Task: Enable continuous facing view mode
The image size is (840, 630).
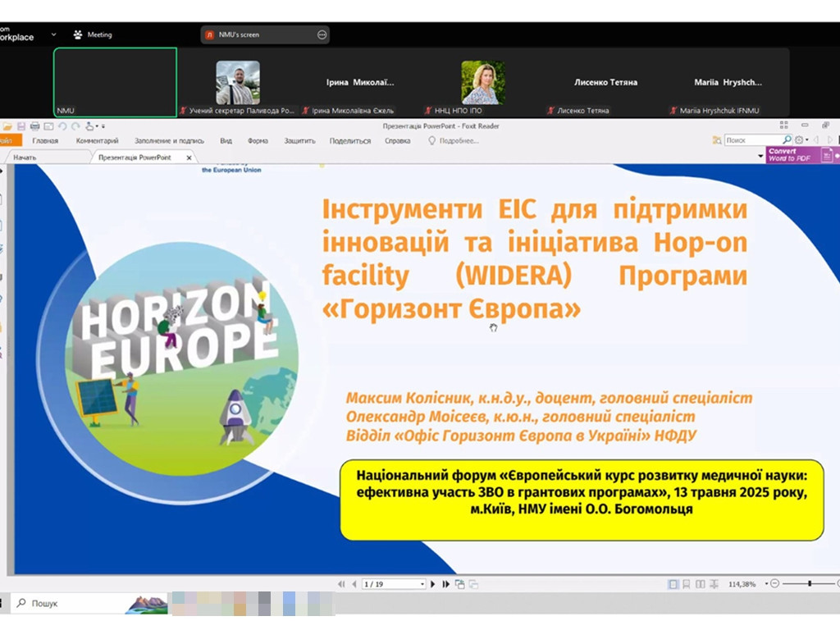Action: coord(714,584)
